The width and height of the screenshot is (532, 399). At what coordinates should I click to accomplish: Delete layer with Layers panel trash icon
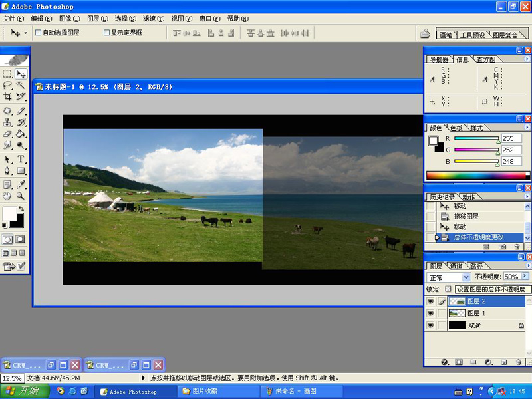click(519, 362)
